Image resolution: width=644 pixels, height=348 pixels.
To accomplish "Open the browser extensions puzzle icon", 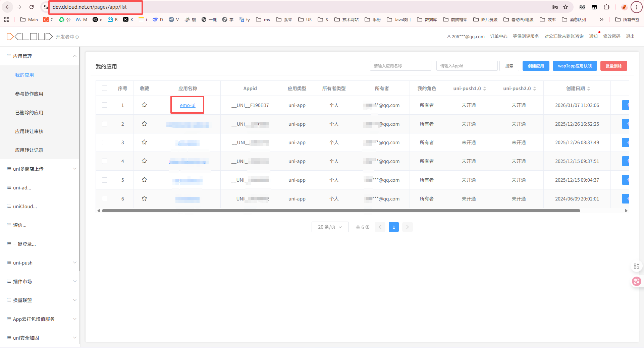I will click(x=606, y=7).
